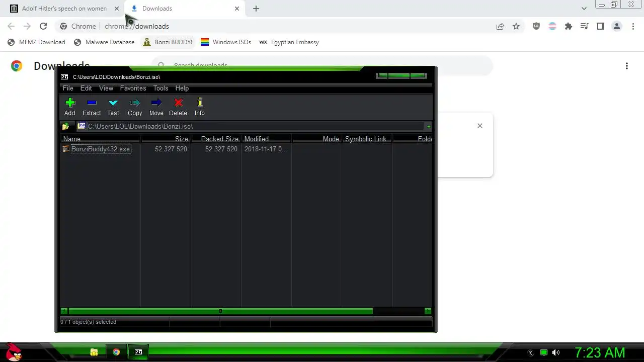Viewport: 644px width, 362px height.
Task: Click the 7-Zip taskbar icon
Action: point(138,352)
